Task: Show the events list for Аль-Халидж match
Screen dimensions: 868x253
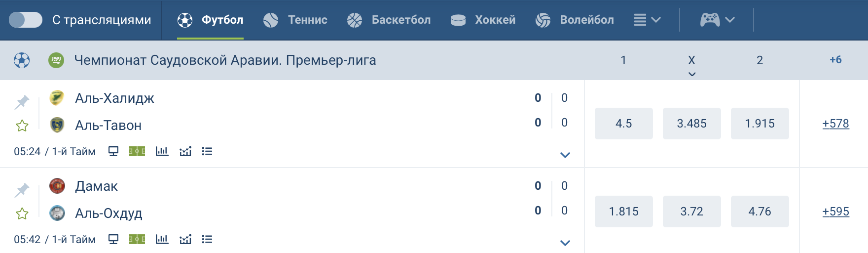Action: [207, 151]
